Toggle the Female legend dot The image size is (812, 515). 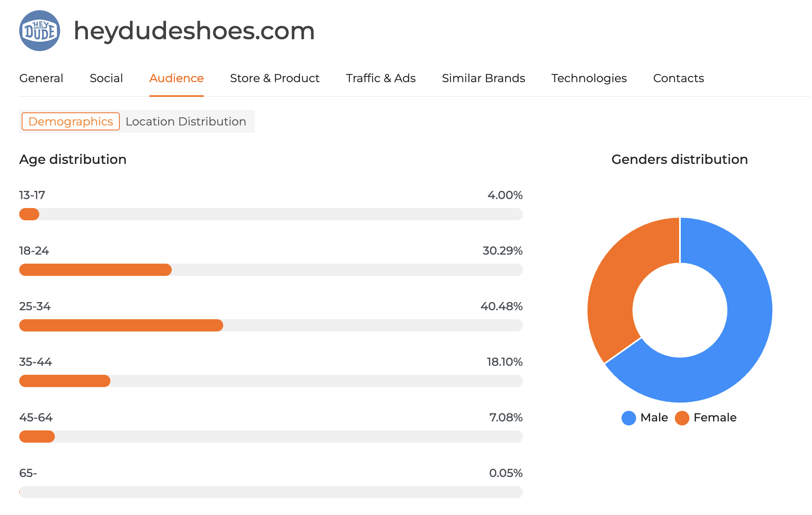coord(682,418)
